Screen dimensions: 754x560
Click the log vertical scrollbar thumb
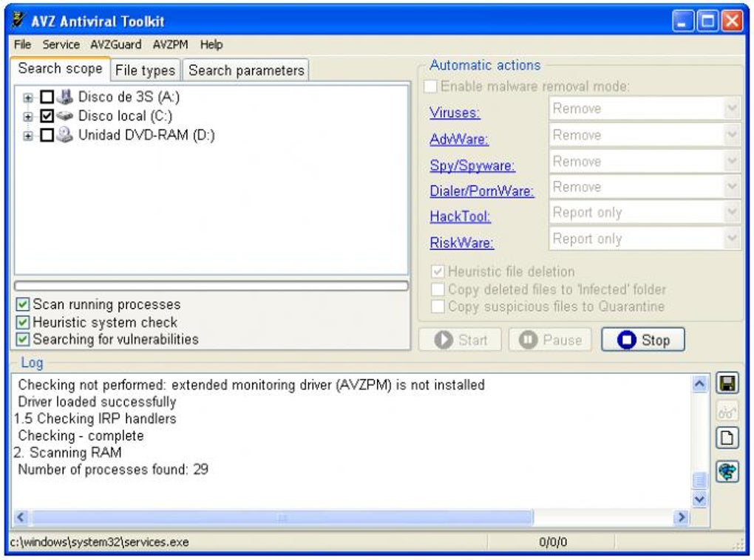pyautogui.click(x=699, y=480)
